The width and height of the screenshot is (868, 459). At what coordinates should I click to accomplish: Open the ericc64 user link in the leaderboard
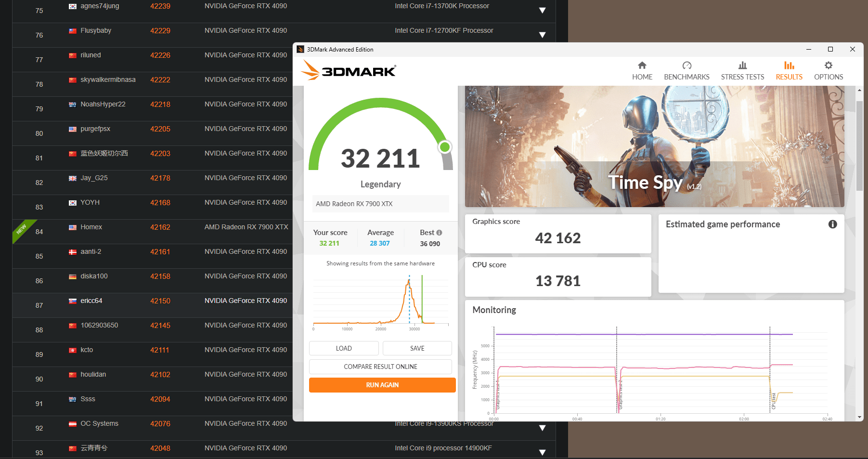click(91, 301)
